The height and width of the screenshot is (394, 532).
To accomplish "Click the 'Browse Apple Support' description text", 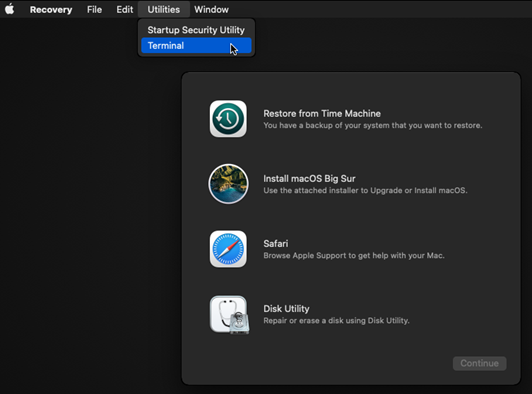I will point(354,256).
